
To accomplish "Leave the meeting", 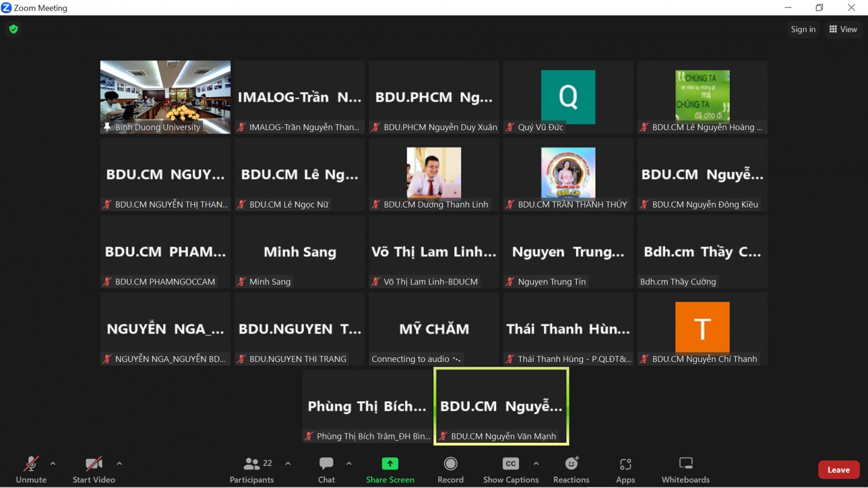I will tap(838, 469).
